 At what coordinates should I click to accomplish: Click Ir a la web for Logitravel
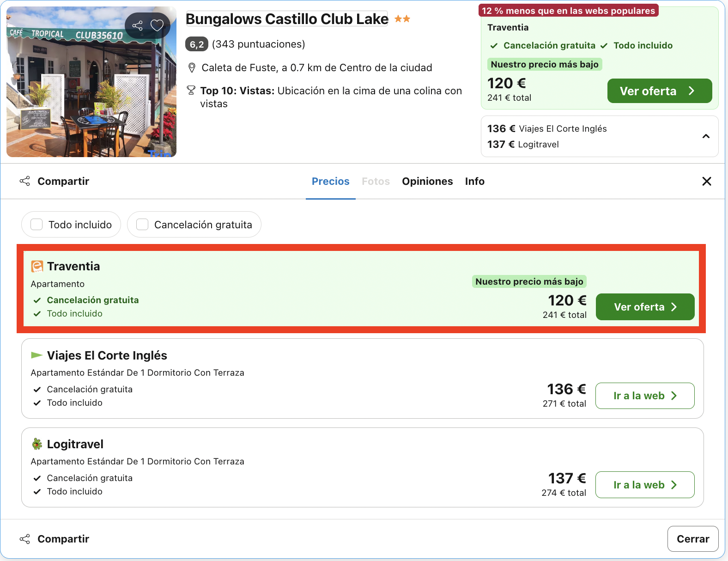pyautogui.click(x=645, y=485)
